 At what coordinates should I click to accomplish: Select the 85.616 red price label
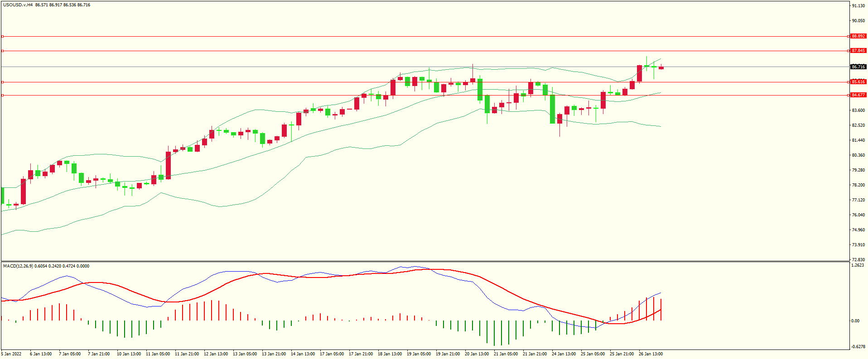point(858,82)
